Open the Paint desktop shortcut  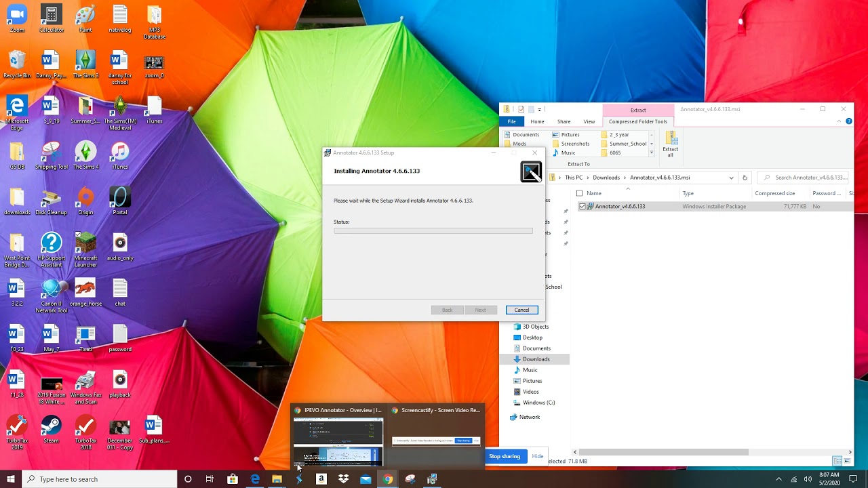pyautogui.click(x=85, y=19)
